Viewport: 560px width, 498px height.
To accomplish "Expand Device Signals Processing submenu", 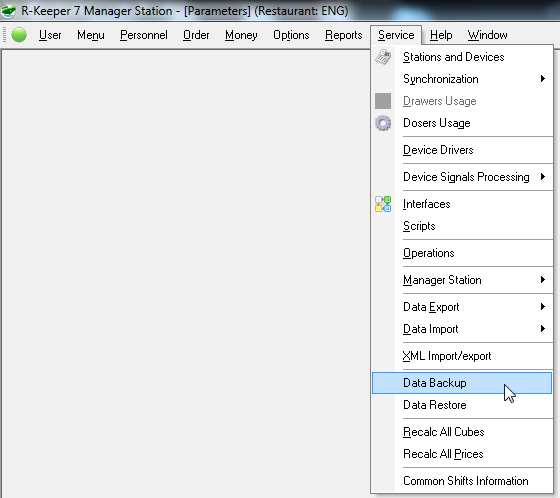I will click(x=542, y=176).
